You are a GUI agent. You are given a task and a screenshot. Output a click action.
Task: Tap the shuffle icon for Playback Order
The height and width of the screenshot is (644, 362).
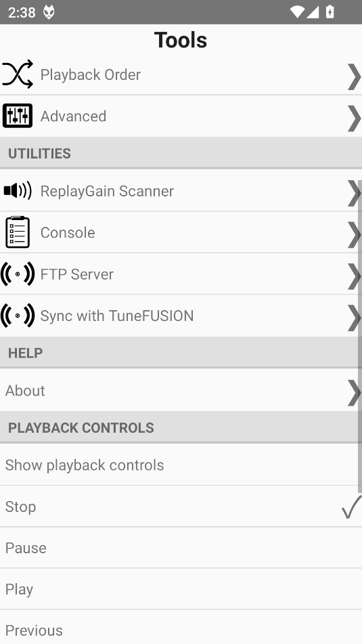[x=17, y=74]
